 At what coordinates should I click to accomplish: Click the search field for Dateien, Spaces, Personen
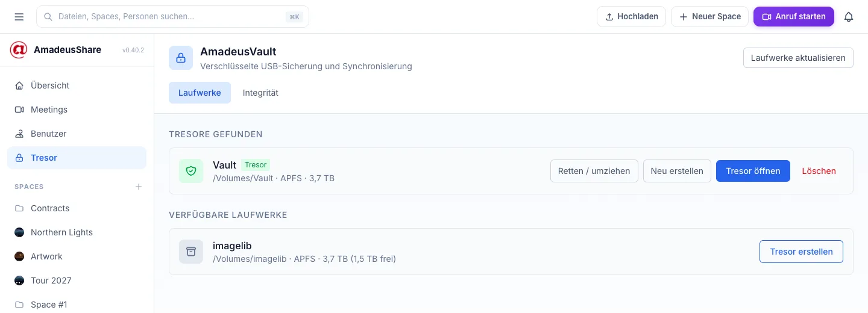172,17
